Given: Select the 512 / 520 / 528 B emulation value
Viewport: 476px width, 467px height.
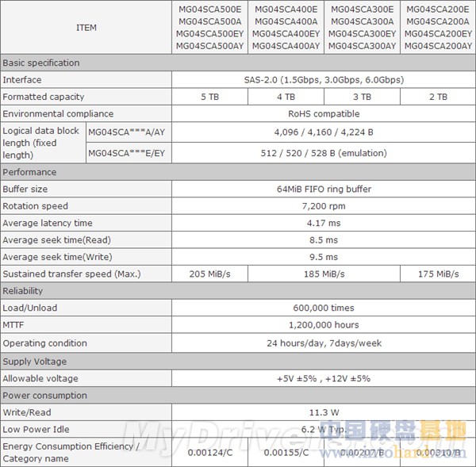Looking at the screenshot, I should [324, 153].
